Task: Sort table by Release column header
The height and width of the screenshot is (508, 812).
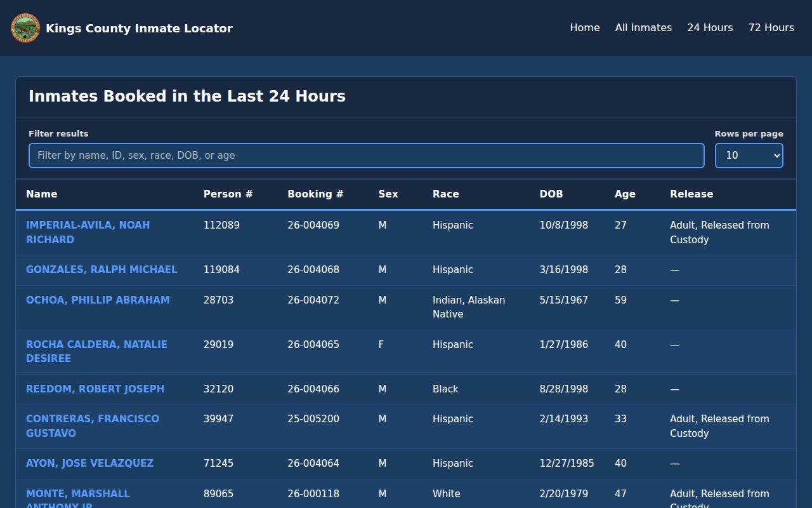Action: point(691,194)
